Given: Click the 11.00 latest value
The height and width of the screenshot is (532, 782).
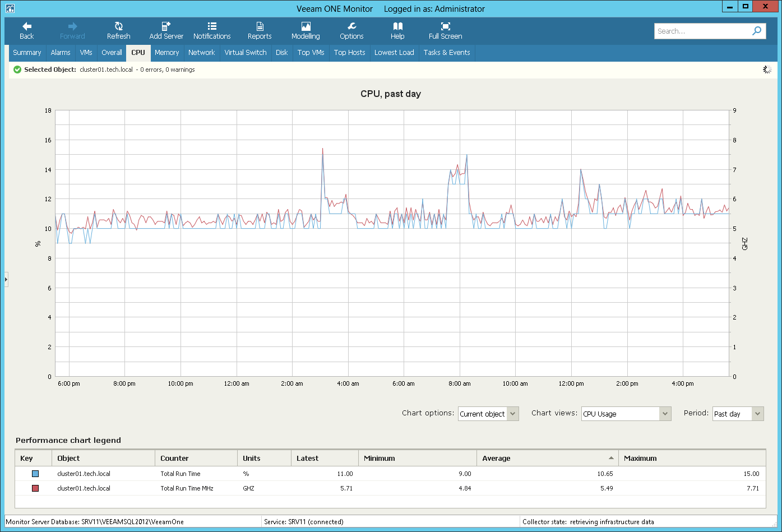Looking at the screenshot, I should [x=345, y=474].
